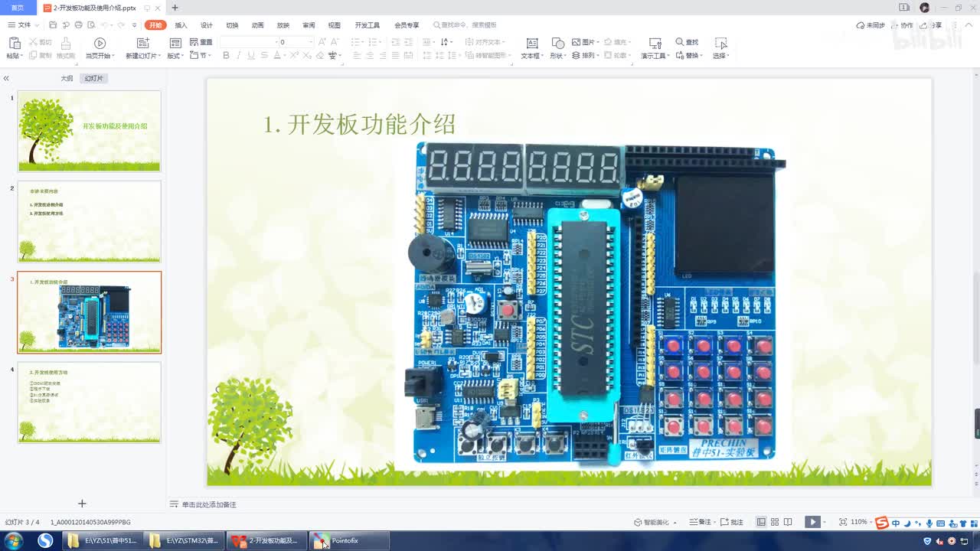Click the Select (选择) tool icon
Screen dimensions: 980x551
point(720,44)
